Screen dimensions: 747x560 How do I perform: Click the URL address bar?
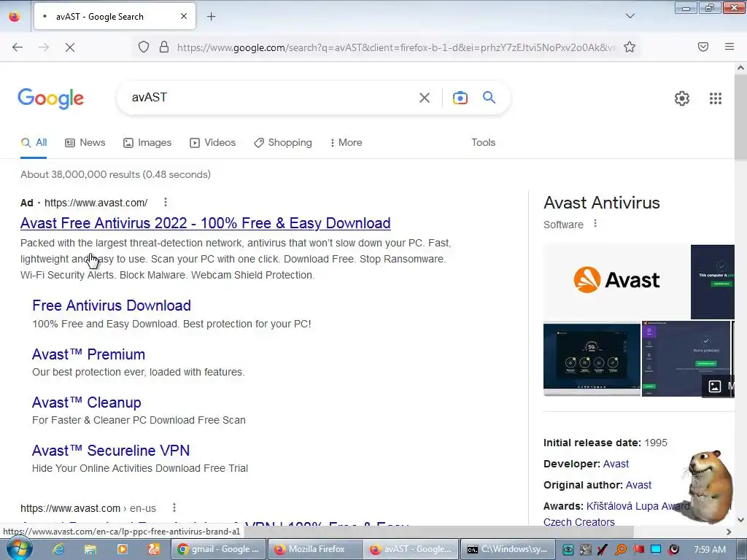coord(395,47)
